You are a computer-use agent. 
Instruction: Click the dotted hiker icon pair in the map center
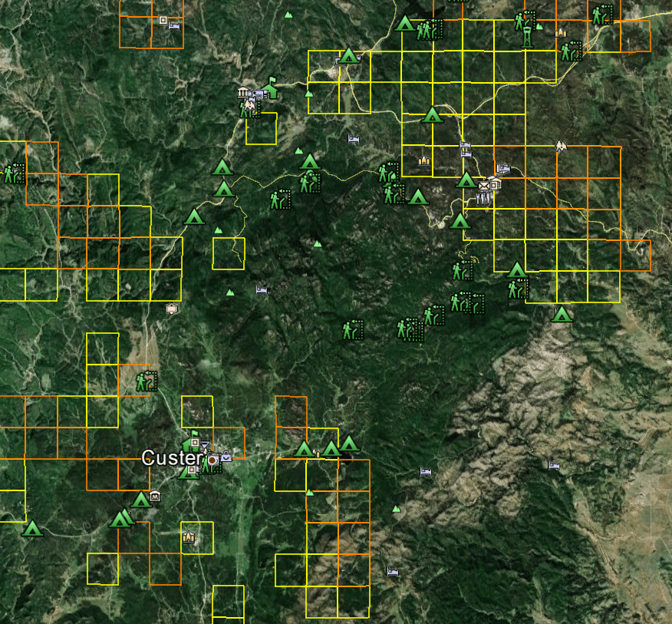pos(410,329)
